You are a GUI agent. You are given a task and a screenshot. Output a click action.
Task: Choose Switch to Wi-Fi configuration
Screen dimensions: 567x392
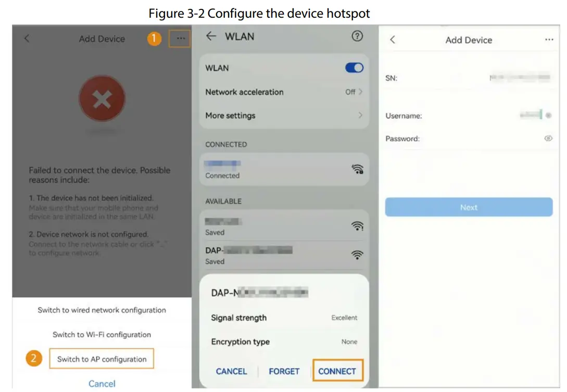click(102, 335)
